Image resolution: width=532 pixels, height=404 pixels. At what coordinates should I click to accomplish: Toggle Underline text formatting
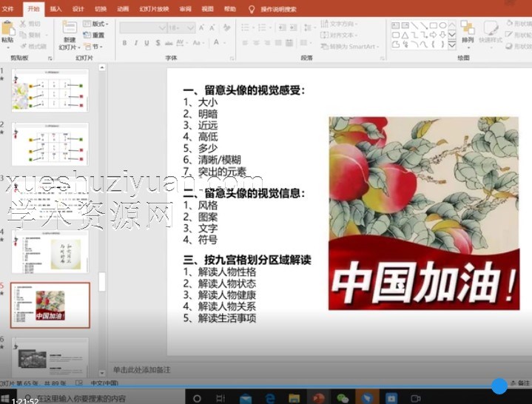(x=147, y=44)
